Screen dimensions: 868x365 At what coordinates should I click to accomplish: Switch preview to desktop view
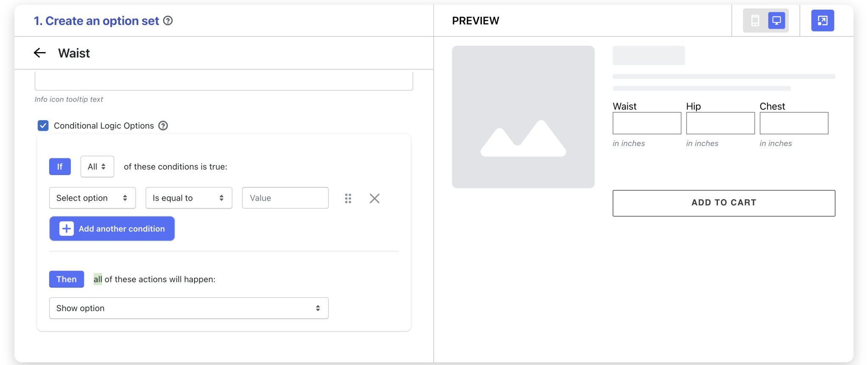click(x=776, y=21)
